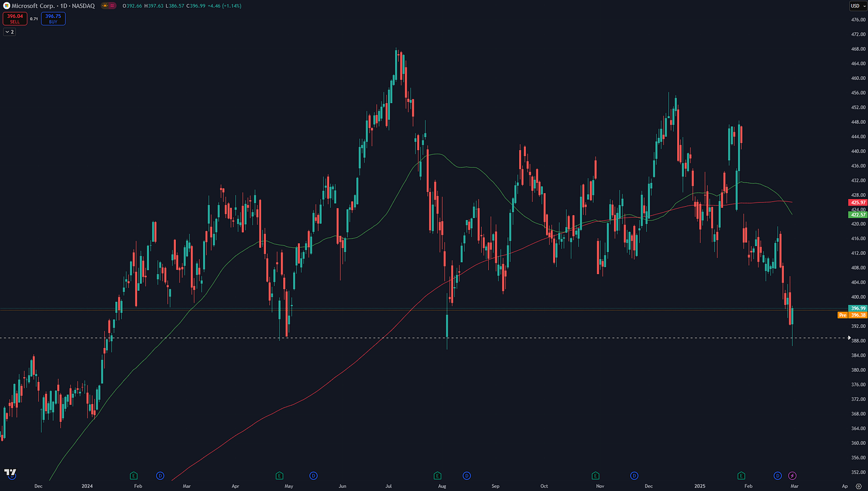Screen dimensions: 868x491
Task: Click the 412.00 price scale label
Action: click(858, 253)
